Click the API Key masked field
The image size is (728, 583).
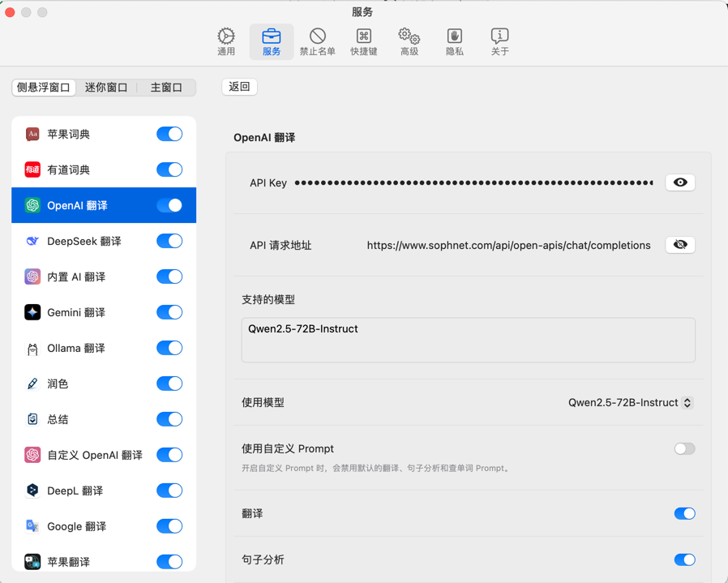(x=474, y=182)
